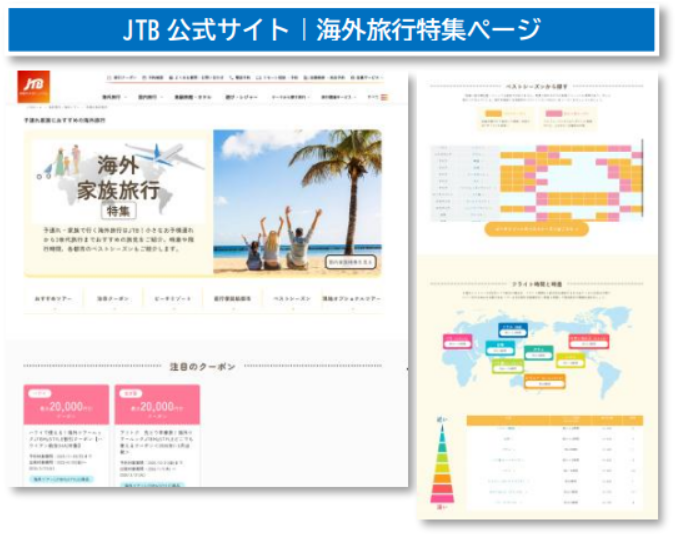675x535 pixels.
Task: Open the hamburger menu icon beside すべて
Action: point(384,97)
